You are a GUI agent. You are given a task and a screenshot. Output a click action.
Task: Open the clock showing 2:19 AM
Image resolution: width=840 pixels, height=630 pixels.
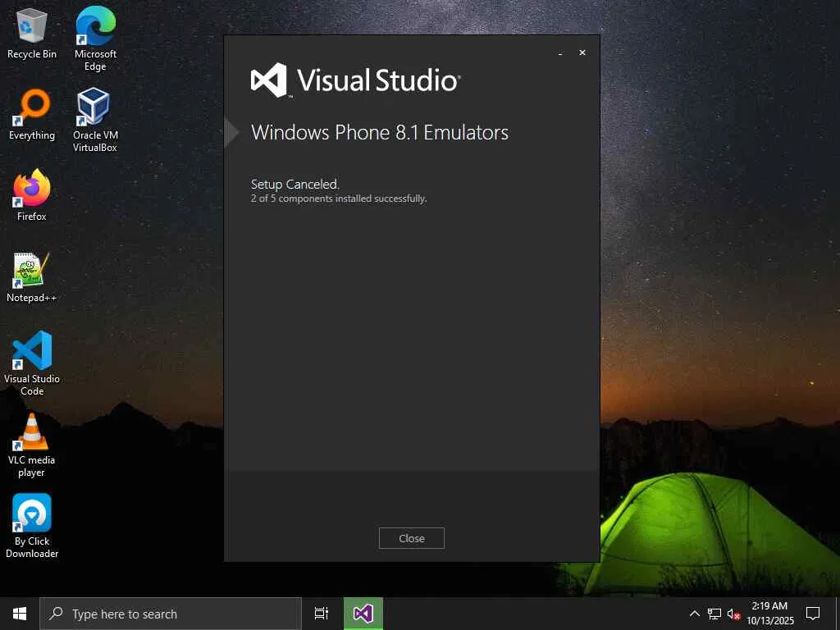coord(769,614)
